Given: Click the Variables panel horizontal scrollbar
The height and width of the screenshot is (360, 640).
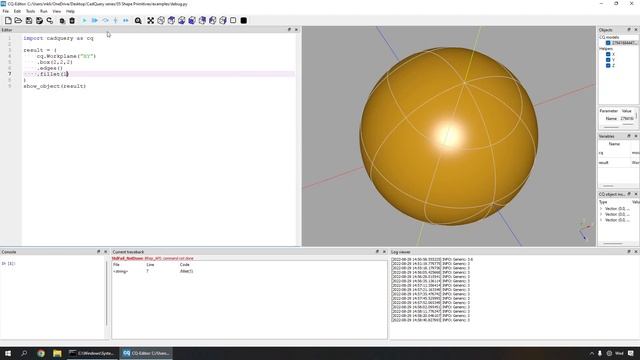Looking at the screenshot, I should point(608,186).
